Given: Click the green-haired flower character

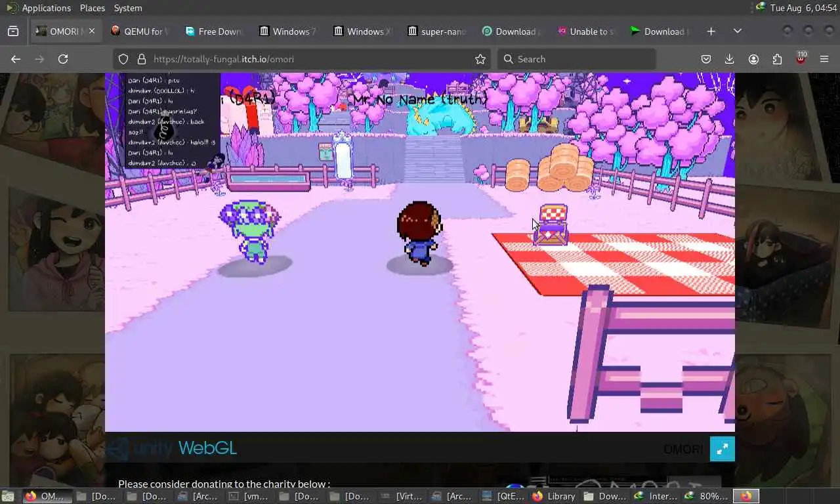Looking at the screenshot, I should (x=249, y=231).
